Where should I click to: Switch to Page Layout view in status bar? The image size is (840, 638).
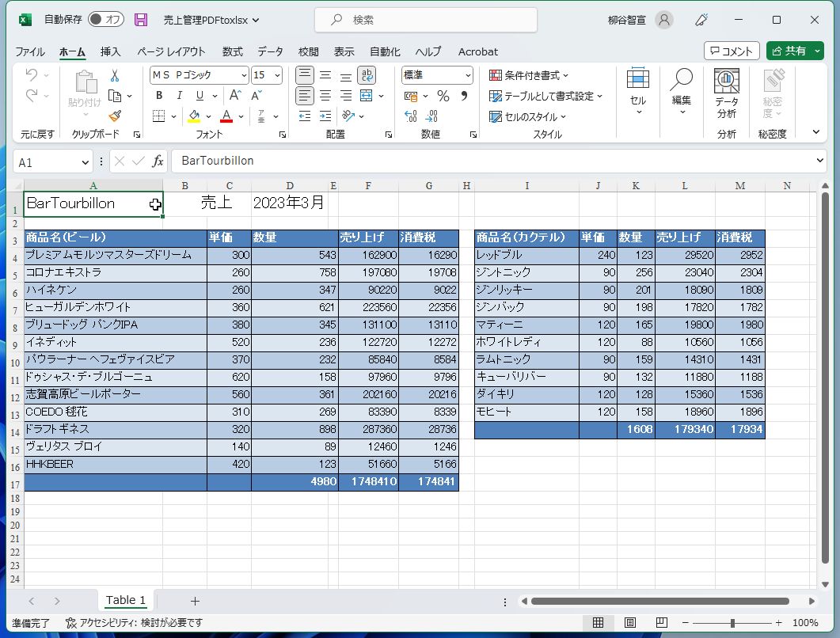point(629,622)
